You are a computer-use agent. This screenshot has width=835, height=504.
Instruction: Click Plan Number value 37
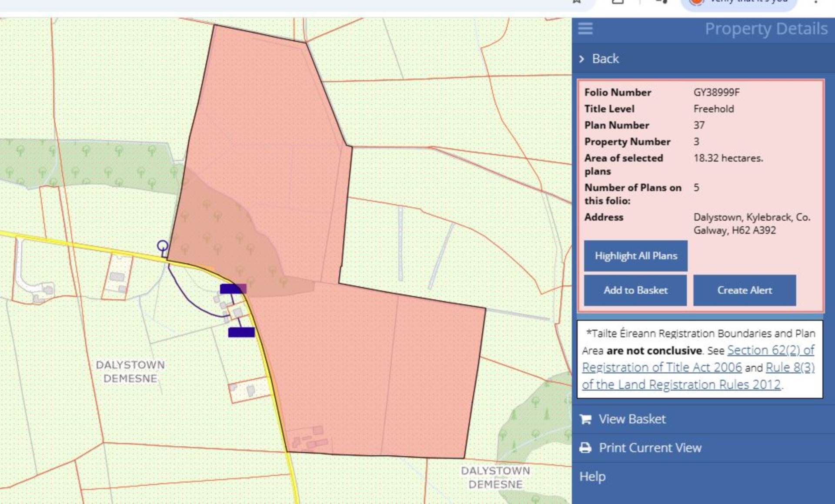[x=699, y=125]
